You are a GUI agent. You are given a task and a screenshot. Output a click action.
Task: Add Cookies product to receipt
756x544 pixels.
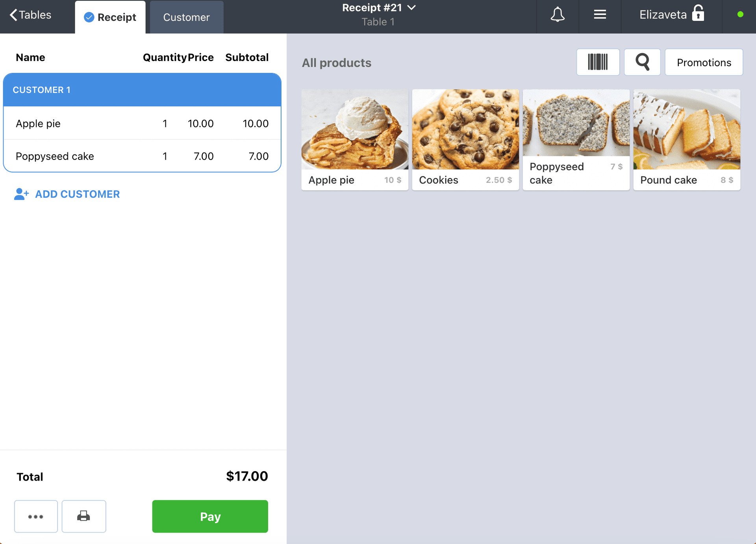pos(465,140)
